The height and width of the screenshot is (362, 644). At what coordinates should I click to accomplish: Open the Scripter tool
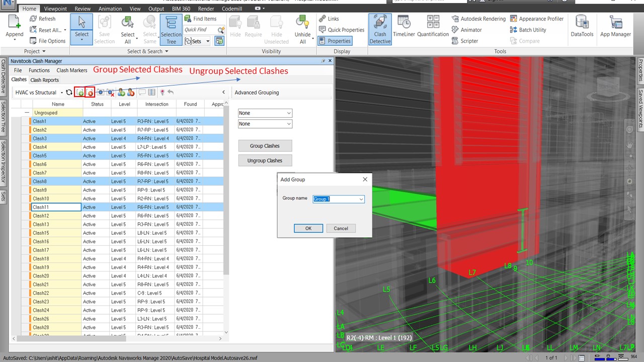(465, 41)
